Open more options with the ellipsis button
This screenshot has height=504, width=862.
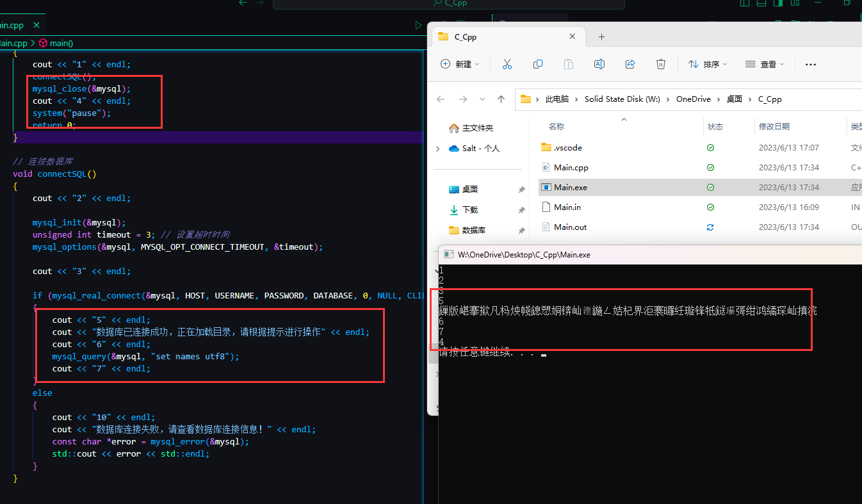coord(810,64)
